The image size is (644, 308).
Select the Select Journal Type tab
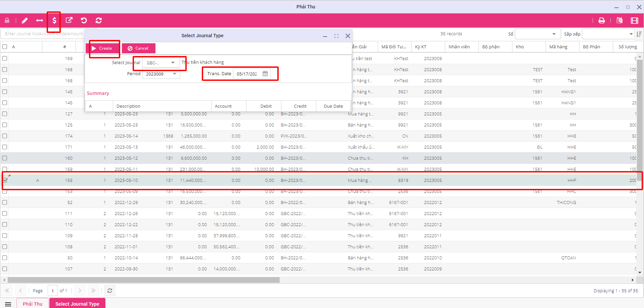coord(77,304)
